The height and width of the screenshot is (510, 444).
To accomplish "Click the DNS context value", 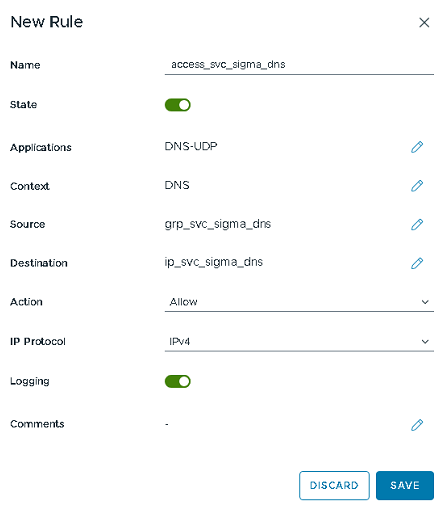I will pos(177,185).
